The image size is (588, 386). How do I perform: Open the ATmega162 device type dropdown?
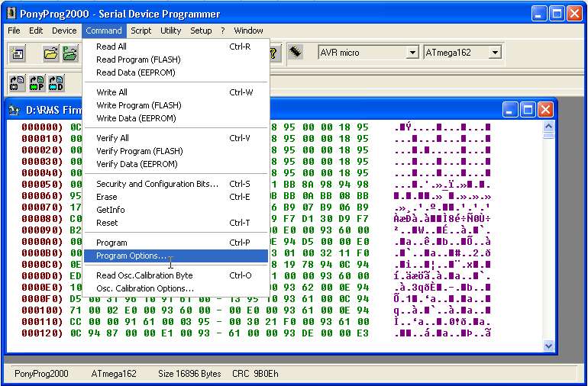pyautogui.click(x=495, y=53)
